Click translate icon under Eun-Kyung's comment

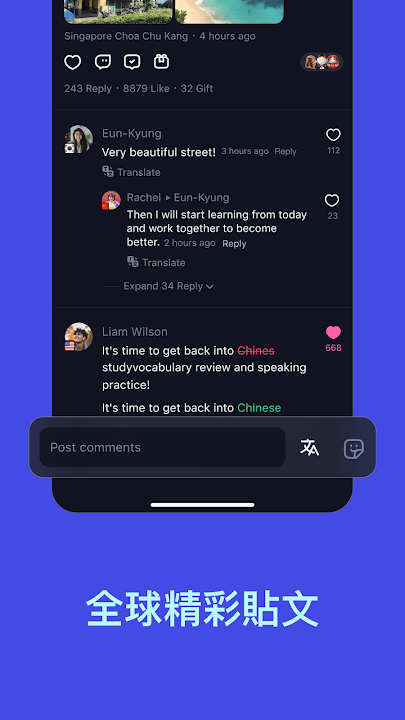(108, 172)
